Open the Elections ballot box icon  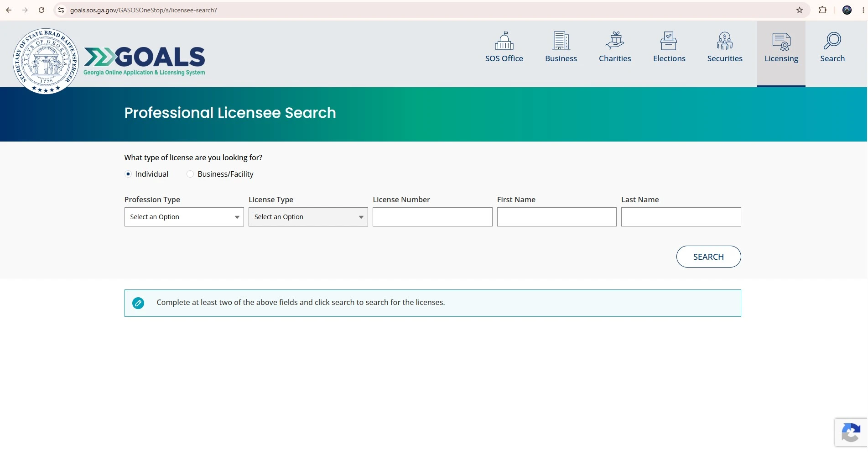click(x=669, y=41)
